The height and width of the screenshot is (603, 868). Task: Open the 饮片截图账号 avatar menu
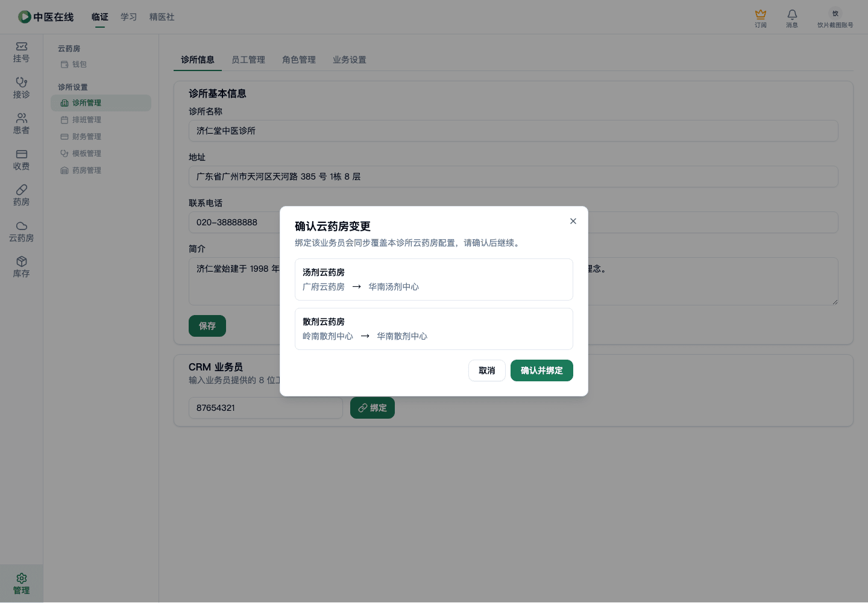pyautogui.click(x=835, y=18)
